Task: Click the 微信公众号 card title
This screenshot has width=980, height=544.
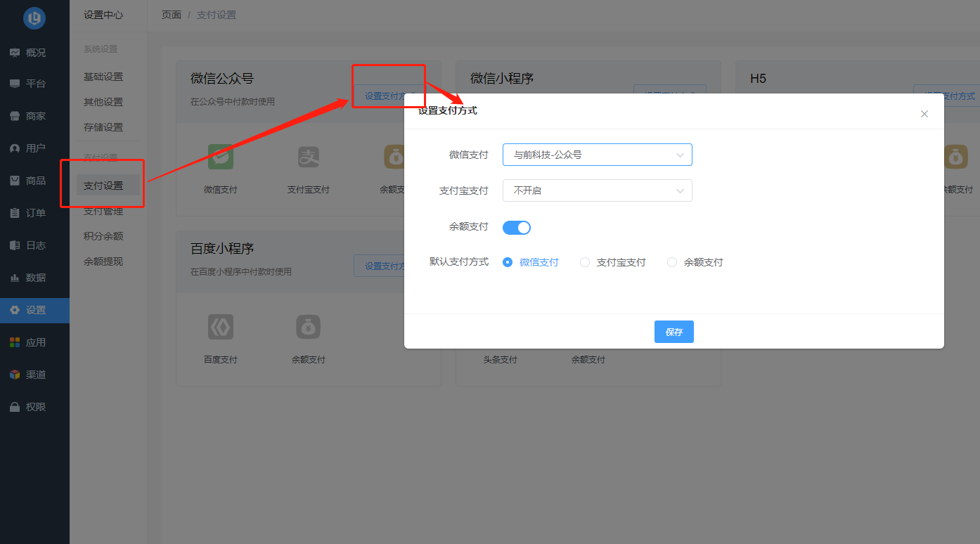Action: (x=222, y=79)
